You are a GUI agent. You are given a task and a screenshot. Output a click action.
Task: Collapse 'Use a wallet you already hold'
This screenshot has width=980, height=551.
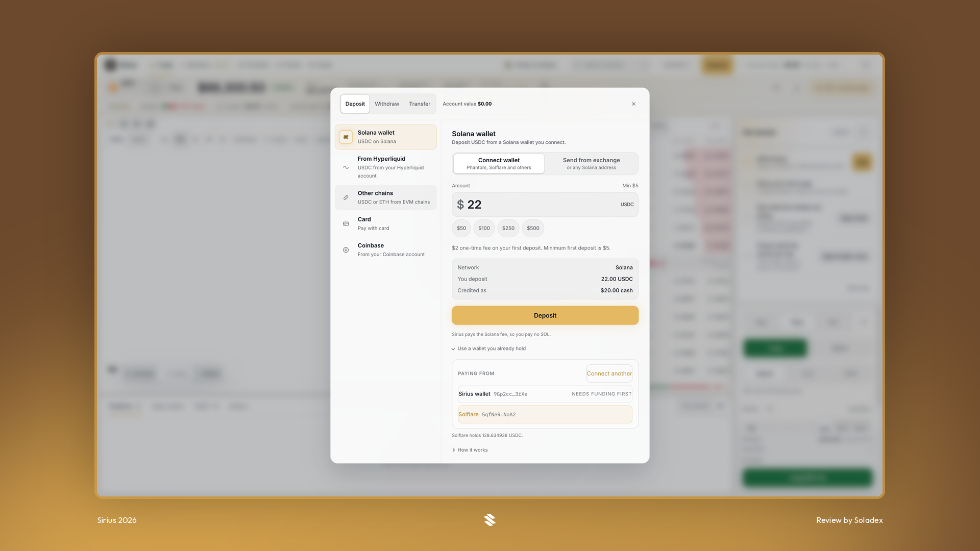click(489, 348)
